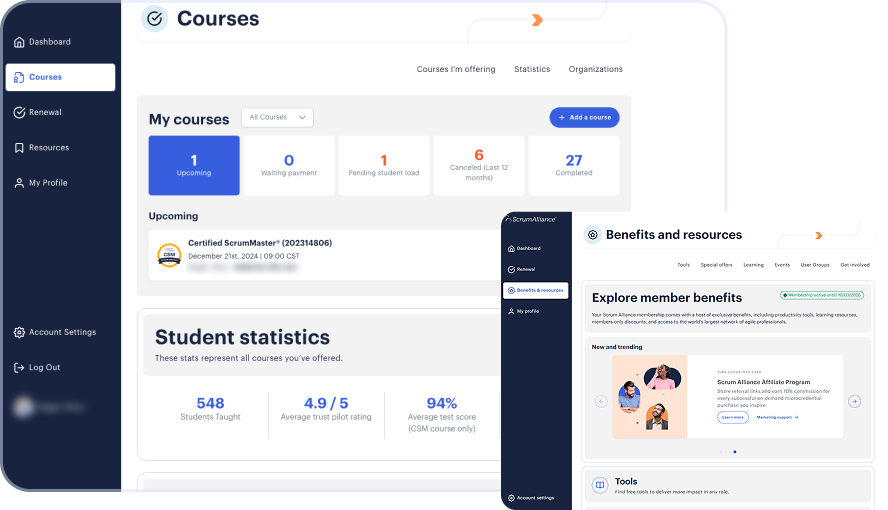Jump to Learning tab
Screen dimensions: 888x510
pyautogui.click(x=753, y=265)
